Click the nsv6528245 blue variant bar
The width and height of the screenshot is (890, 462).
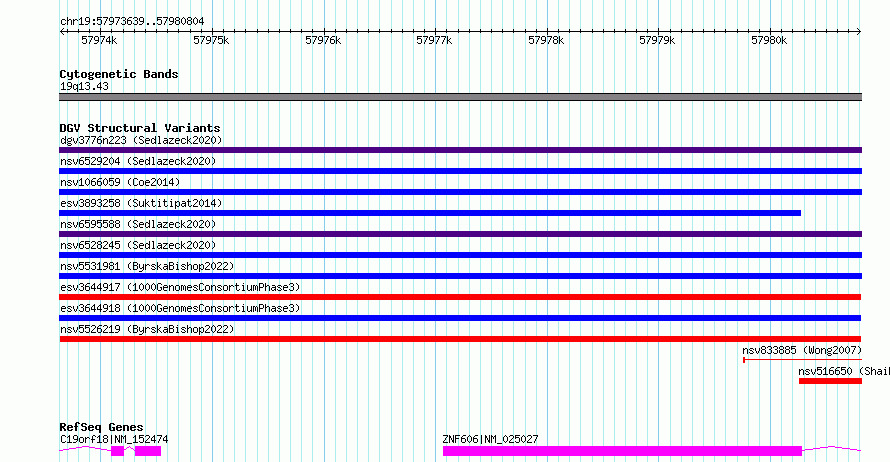click(x=460, y=255)
